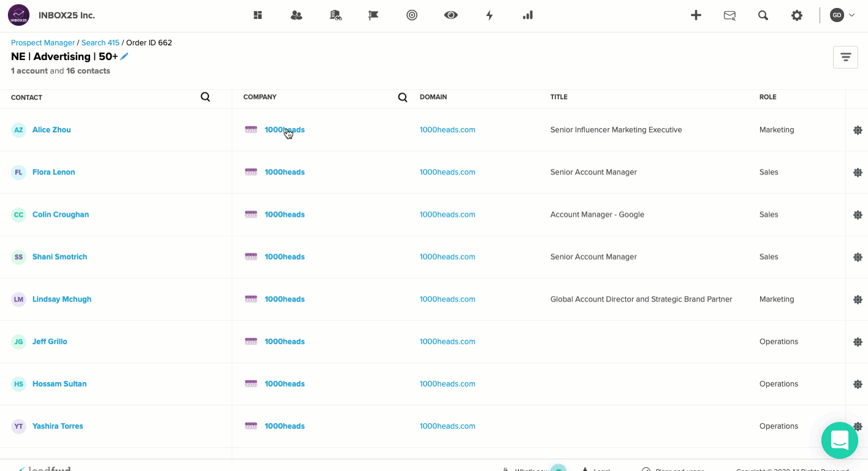
Task: Select 'Global Account Director and Strategic Brand Partner' text
Action: [641, 299]
